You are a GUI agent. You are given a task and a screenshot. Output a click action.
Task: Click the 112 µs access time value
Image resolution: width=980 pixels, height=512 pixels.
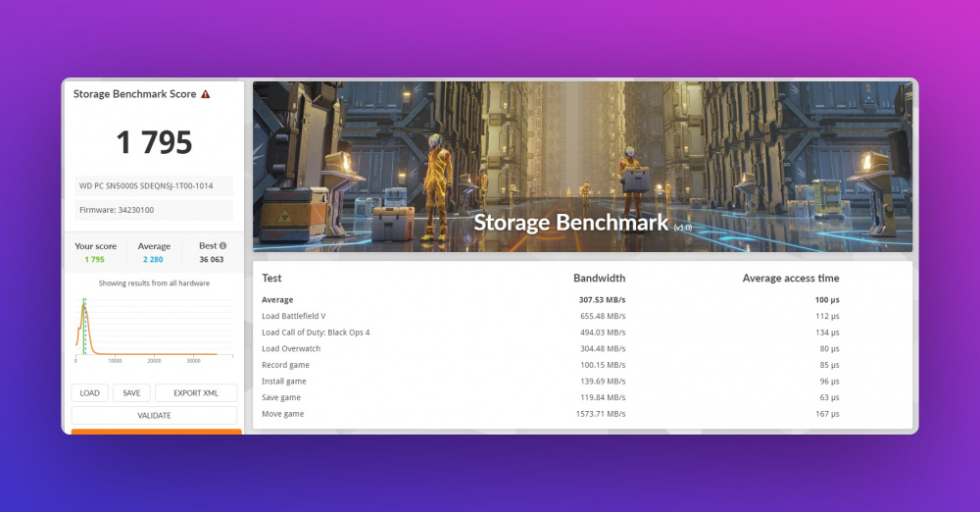pos(827,316)
